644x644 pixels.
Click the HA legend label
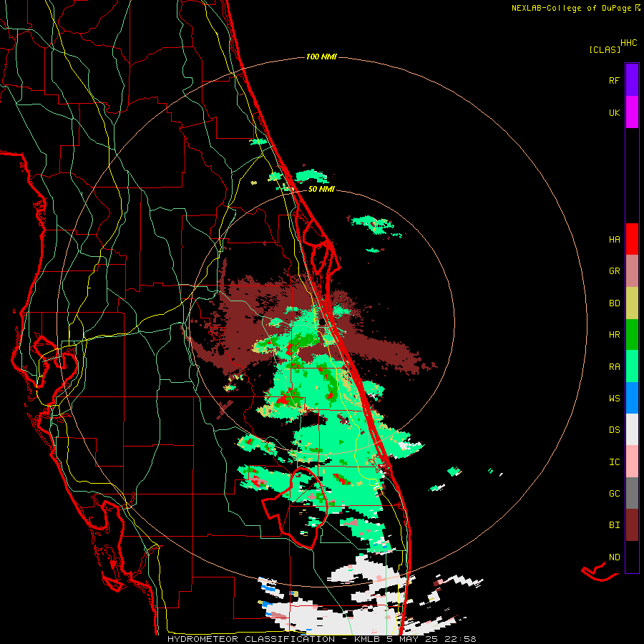tap(614, 239)
